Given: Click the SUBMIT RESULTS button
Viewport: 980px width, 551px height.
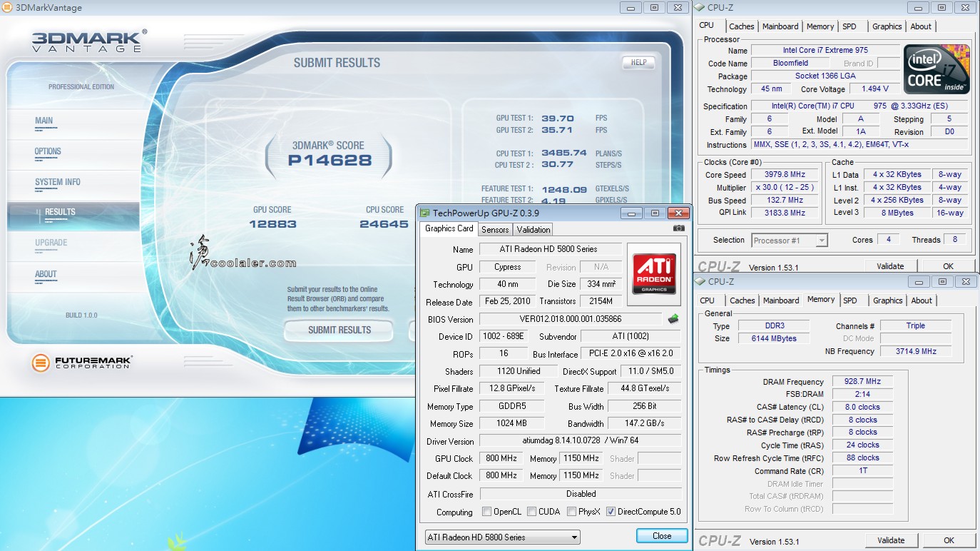Looking at the screenshot, I should (x=340, y=330).
